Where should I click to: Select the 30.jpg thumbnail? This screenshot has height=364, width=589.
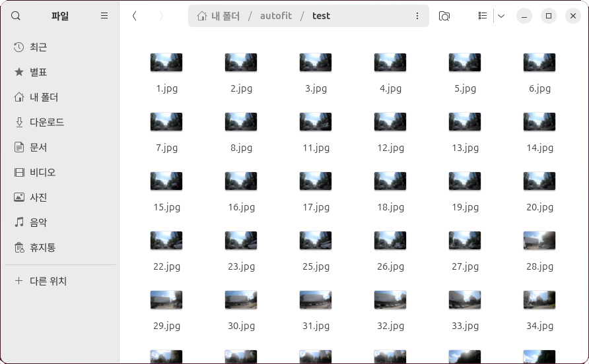pyautogui.click(x=241, y=299)
